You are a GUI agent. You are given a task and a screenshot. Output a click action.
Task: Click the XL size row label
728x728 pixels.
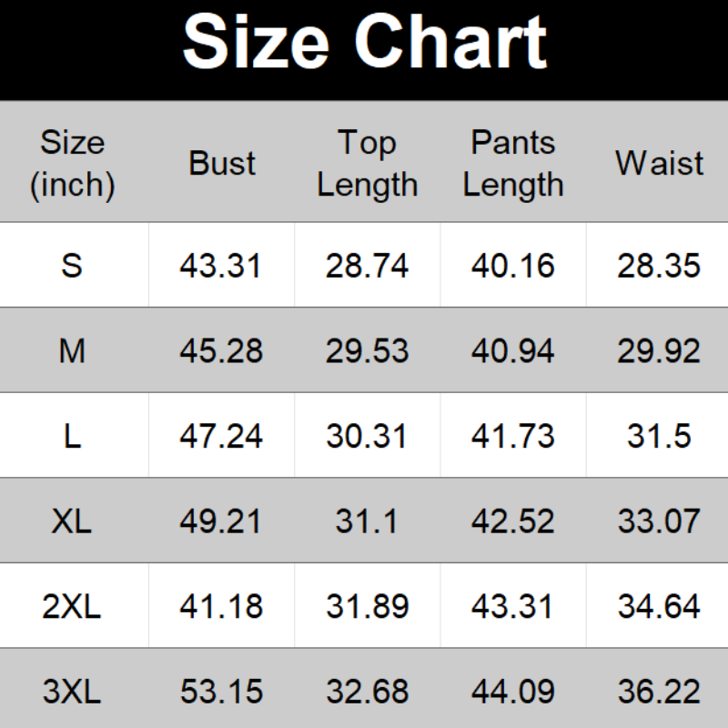tap(73, 521)
